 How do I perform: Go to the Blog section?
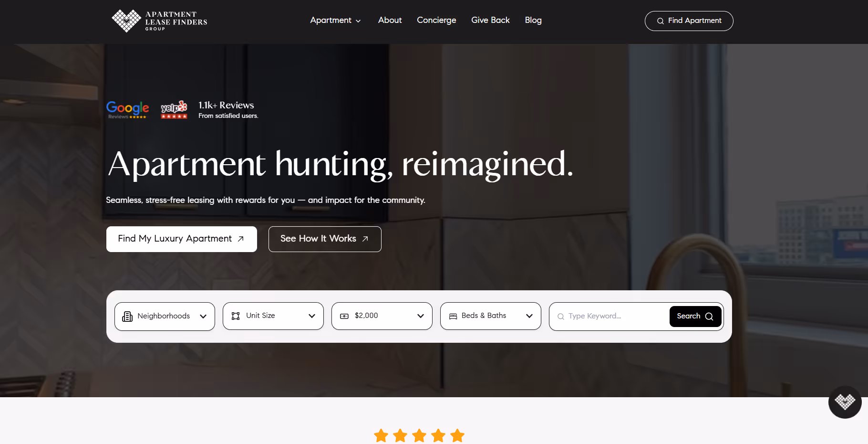533,21
